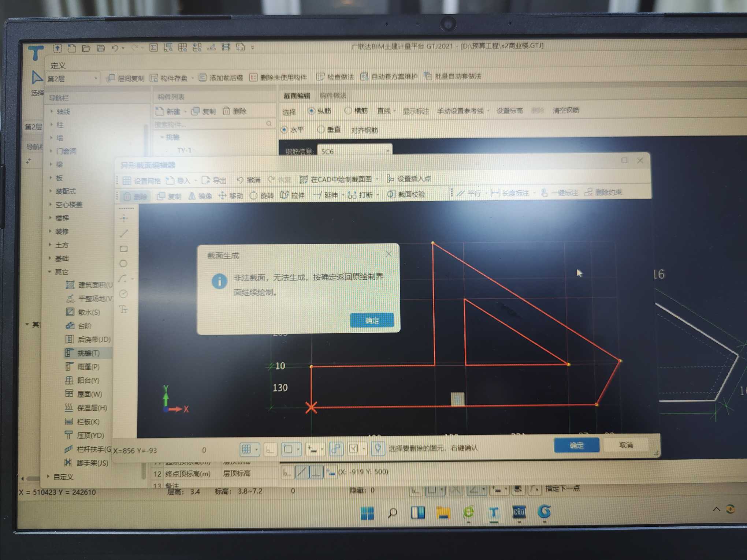Click the 搜索构件 search field

tap(213, 124)
